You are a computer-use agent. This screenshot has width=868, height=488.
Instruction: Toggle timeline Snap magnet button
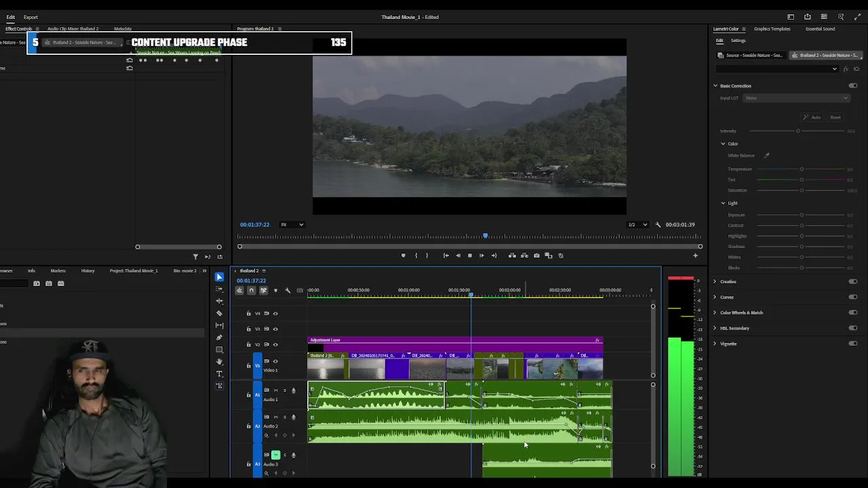pos(252,291)
